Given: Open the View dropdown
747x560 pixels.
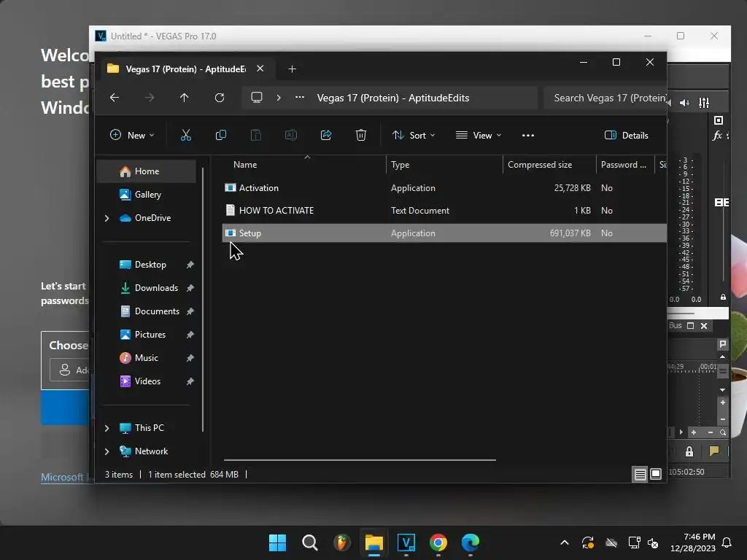Looking at the screenshot, I should 479,135.
